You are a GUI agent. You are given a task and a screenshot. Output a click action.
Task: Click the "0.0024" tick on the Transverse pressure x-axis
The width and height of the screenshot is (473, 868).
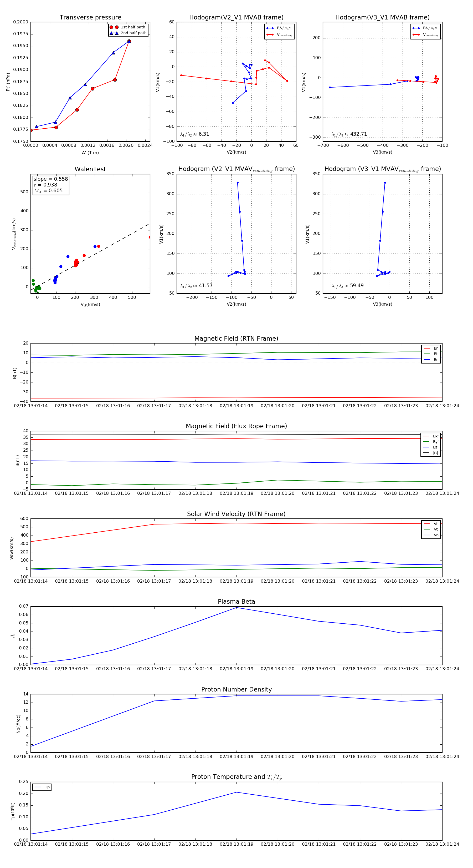tap(145, 145)
